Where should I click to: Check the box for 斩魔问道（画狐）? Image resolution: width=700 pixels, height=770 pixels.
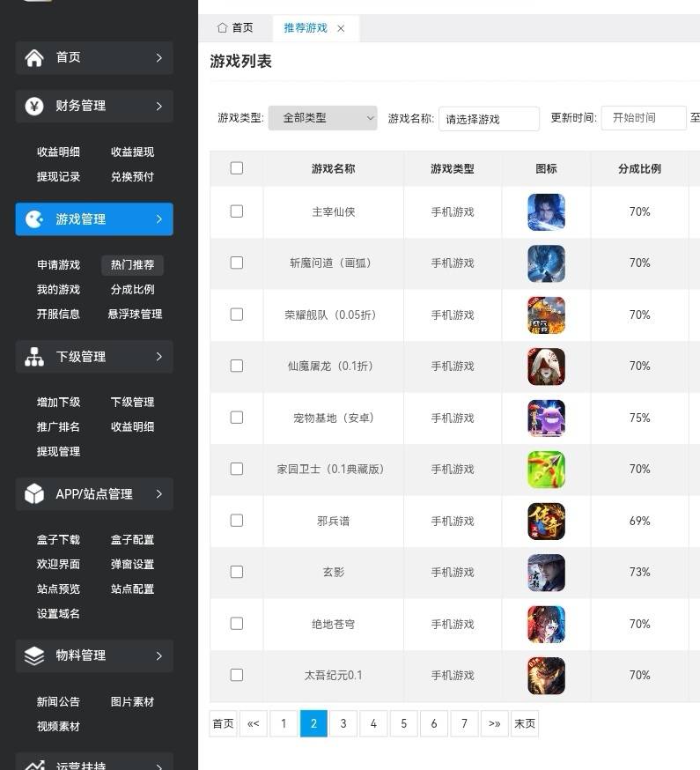tap(236, 263)
